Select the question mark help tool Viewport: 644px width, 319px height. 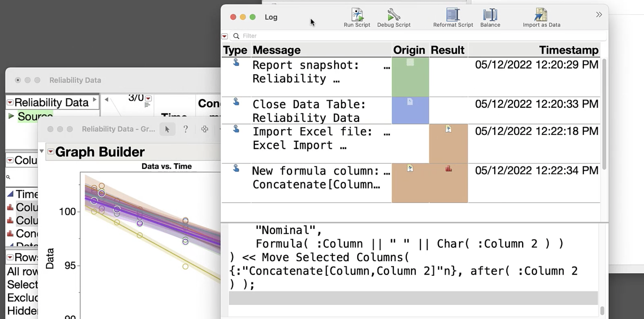point(185,129)
